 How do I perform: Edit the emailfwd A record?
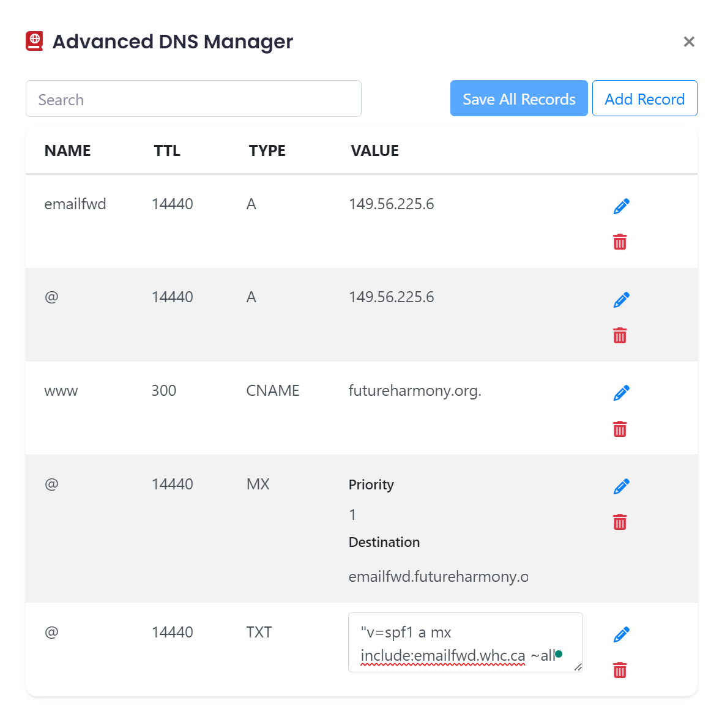click(x=621, y=206)
